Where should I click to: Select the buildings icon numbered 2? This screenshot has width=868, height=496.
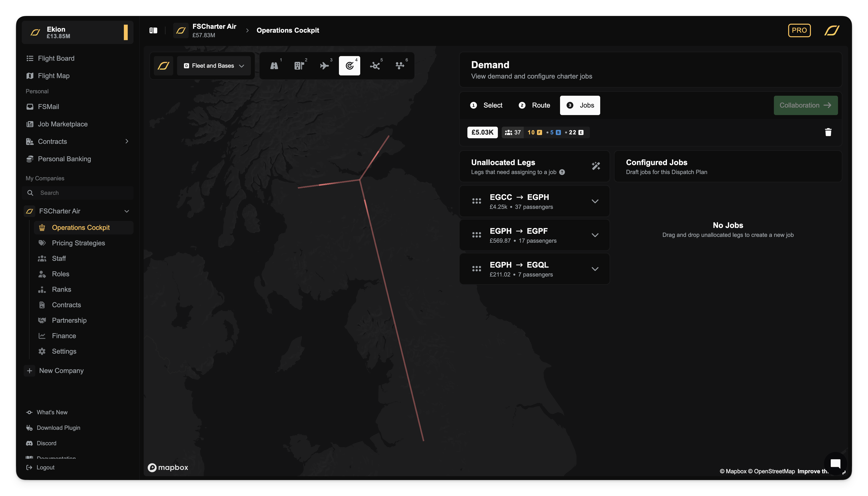299,66
